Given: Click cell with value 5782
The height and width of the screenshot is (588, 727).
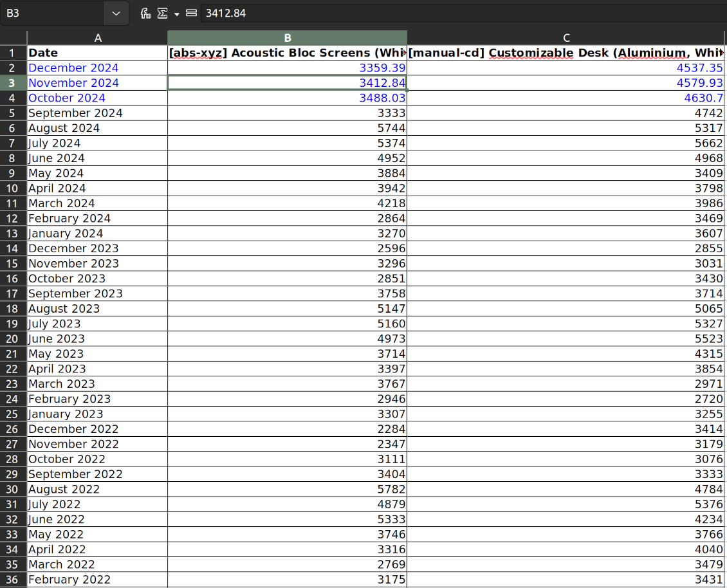Looking at the screenshot, I should tap(287, 489).
